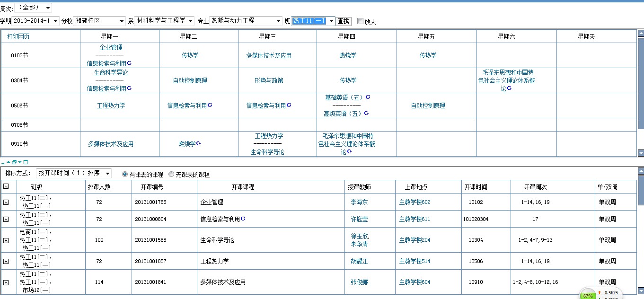Viewport: 644px width, 299px height.
Task: Click 自动控制原理 in Friday 0506 cell
Action: tap(428, 106)
